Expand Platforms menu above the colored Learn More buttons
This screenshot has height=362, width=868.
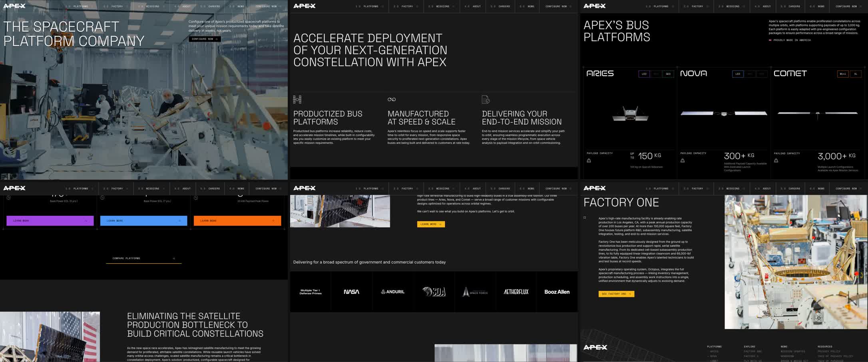click(x=80, y=189)
